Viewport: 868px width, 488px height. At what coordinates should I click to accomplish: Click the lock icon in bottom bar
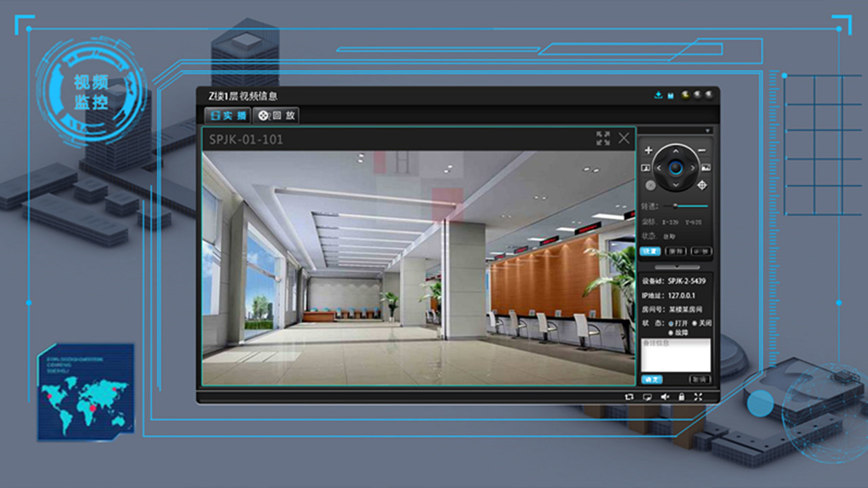coord(682,397)
